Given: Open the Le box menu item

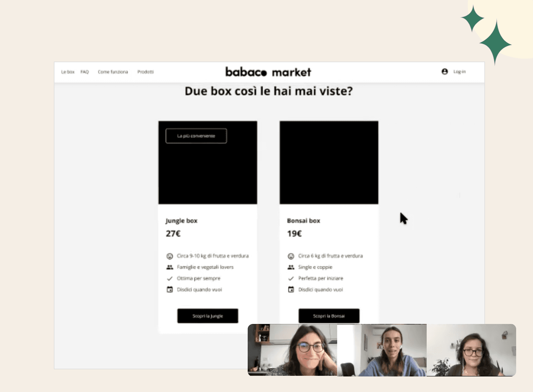Looking at the screenshot, I should (68, 72).
